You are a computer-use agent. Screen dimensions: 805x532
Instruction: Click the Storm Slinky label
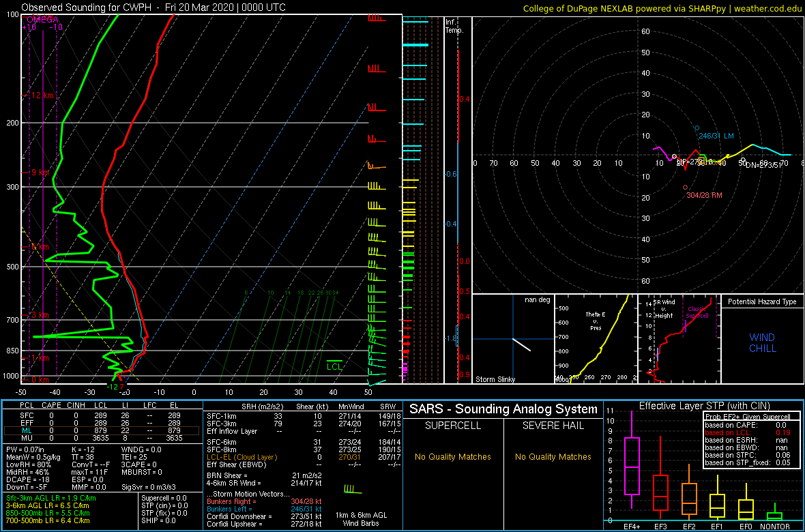pyautogui.click(x=495, y=379)
